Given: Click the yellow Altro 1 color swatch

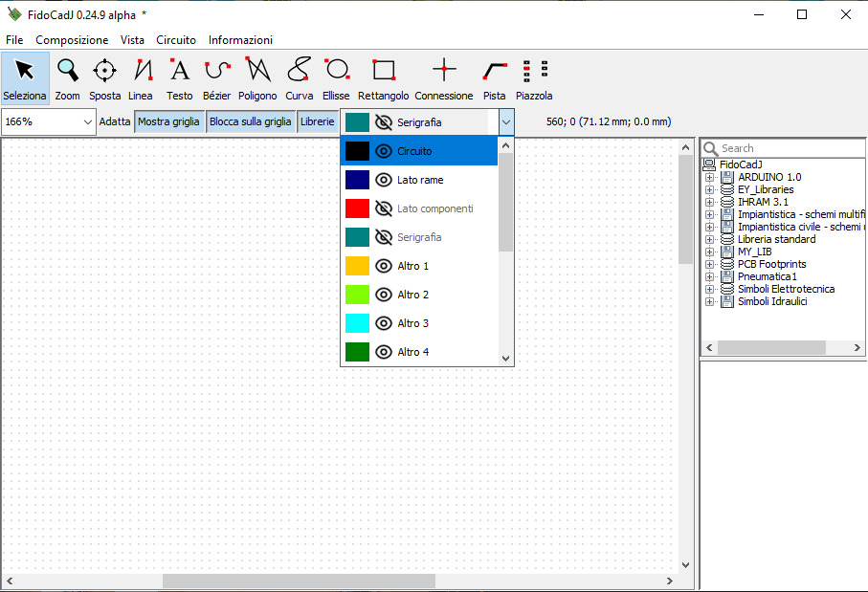Looking at the screenshot, I should [x=357, y=266].
